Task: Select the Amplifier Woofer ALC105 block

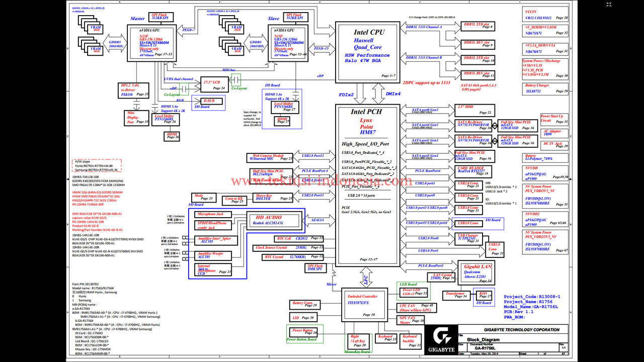Action: (214, 255)
